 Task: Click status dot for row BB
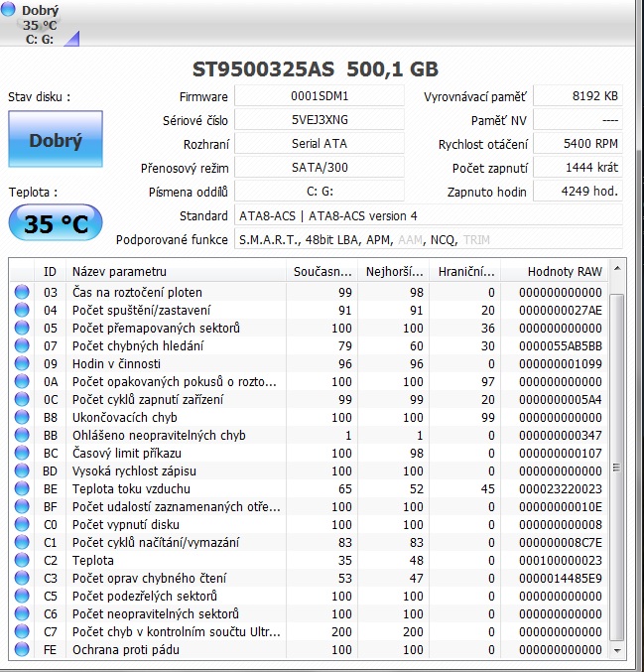coord(22,435)
